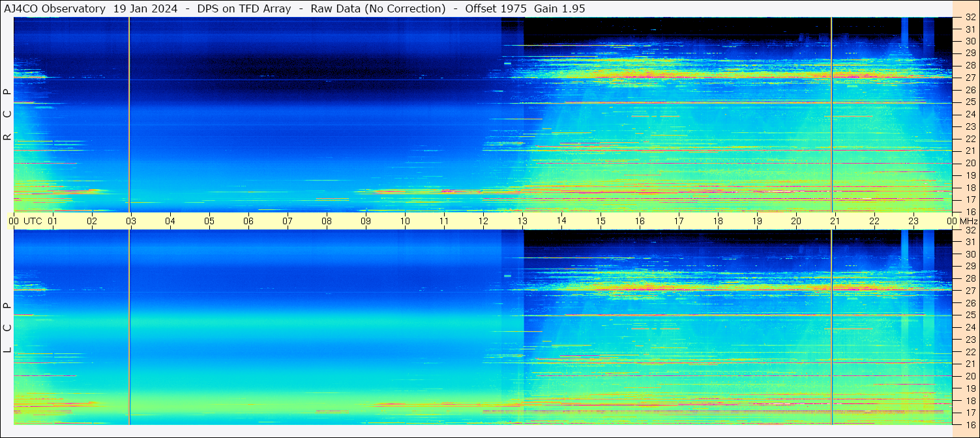Click the 17 hour tick label
The width and height of the screenshot is (980, 438).
[x=679, y=221]
